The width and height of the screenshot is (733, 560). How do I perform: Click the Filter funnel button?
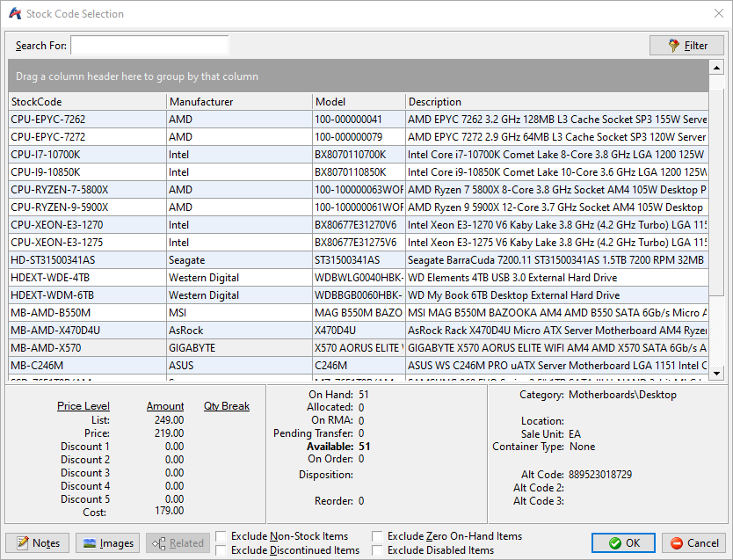pos(686,46)
